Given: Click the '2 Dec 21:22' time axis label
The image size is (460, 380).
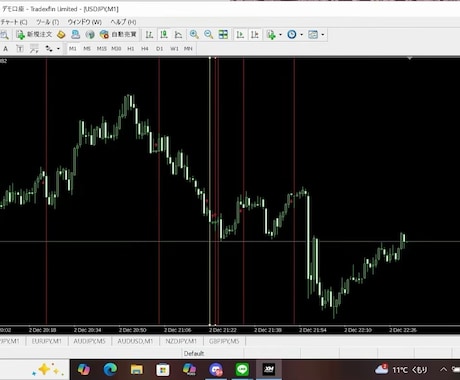Looking at the screenshot, I should click(223, 330).
